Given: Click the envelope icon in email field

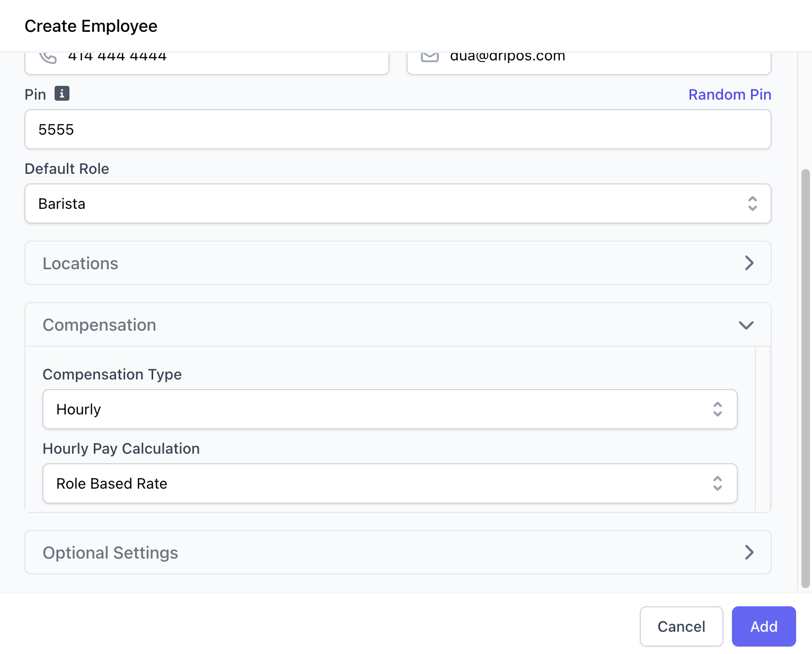Looking at the screenshot, I should pos(430,56).
